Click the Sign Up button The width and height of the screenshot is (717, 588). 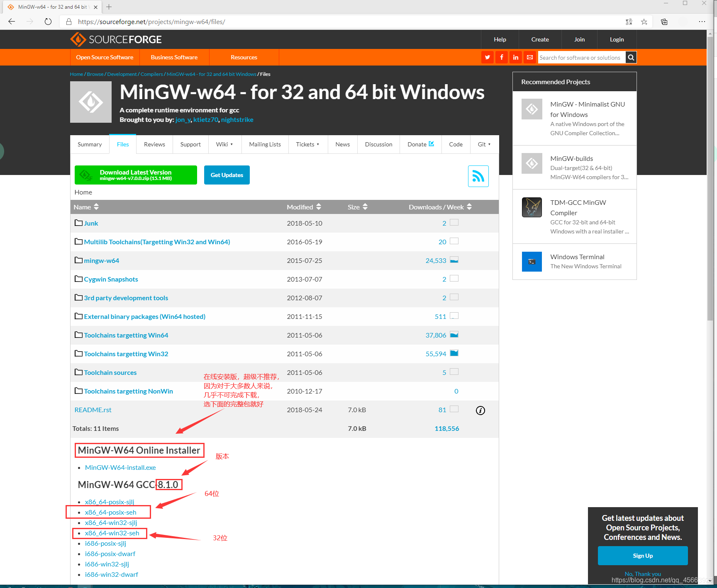(x=643, y=556)
